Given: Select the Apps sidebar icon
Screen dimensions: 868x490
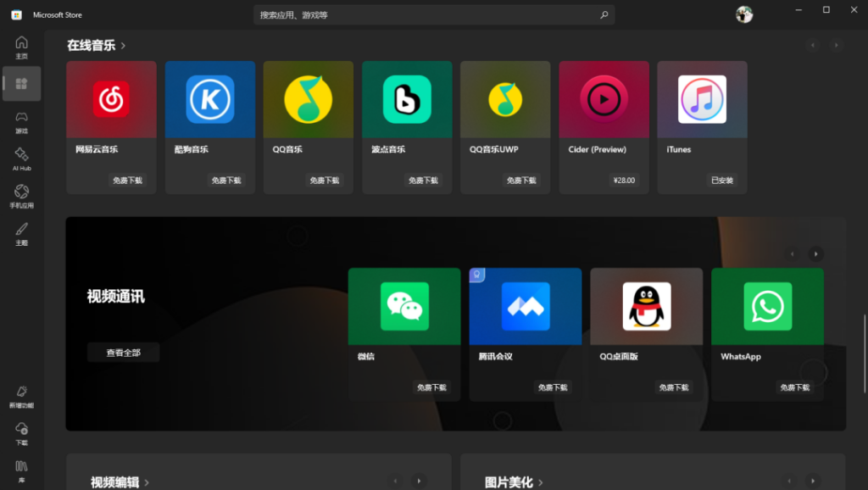Looking at the screenshot, I should point(21,84).
